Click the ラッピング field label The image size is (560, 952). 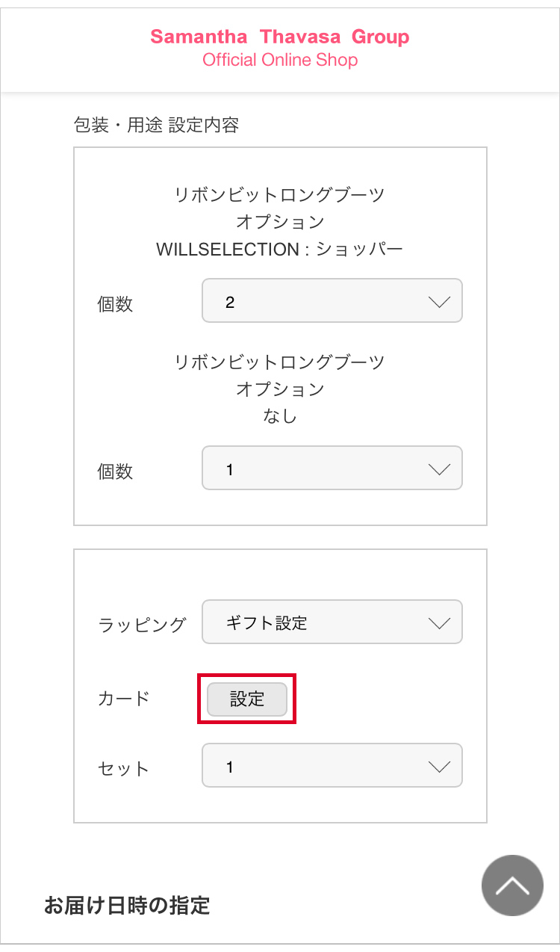tap(142, 625)
